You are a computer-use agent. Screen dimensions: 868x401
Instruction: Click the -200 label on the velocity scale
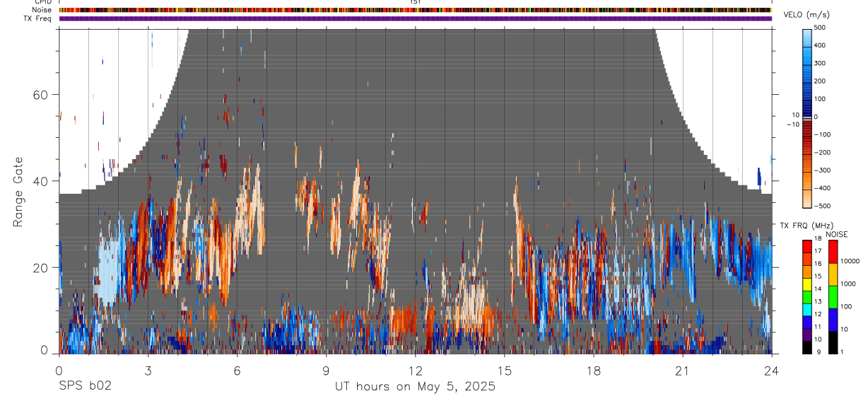822,153
